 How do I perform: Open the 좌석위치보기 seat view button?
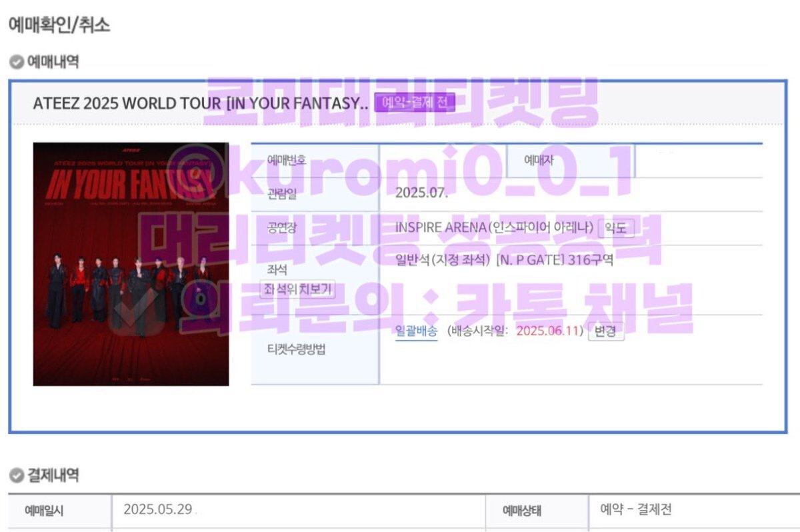coord(297,290)
